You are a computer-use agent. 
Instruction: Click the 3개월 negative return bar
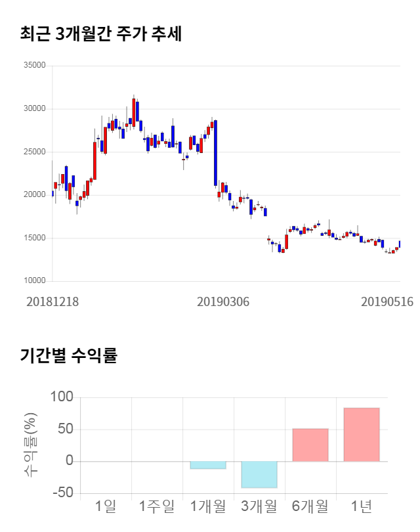tap(259, 474)
